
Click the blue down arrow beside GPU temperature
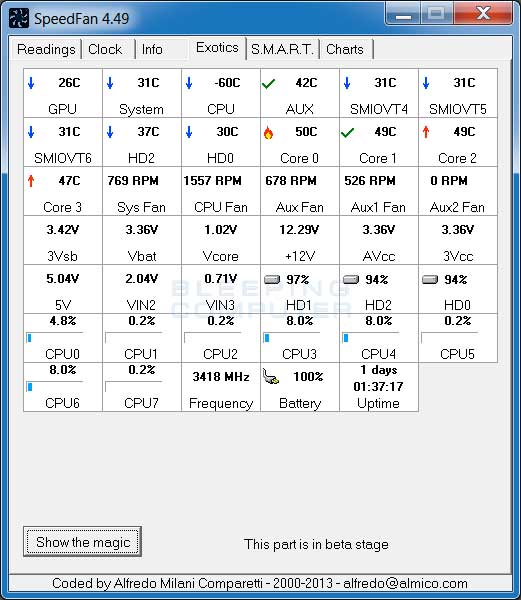point(31,83)
